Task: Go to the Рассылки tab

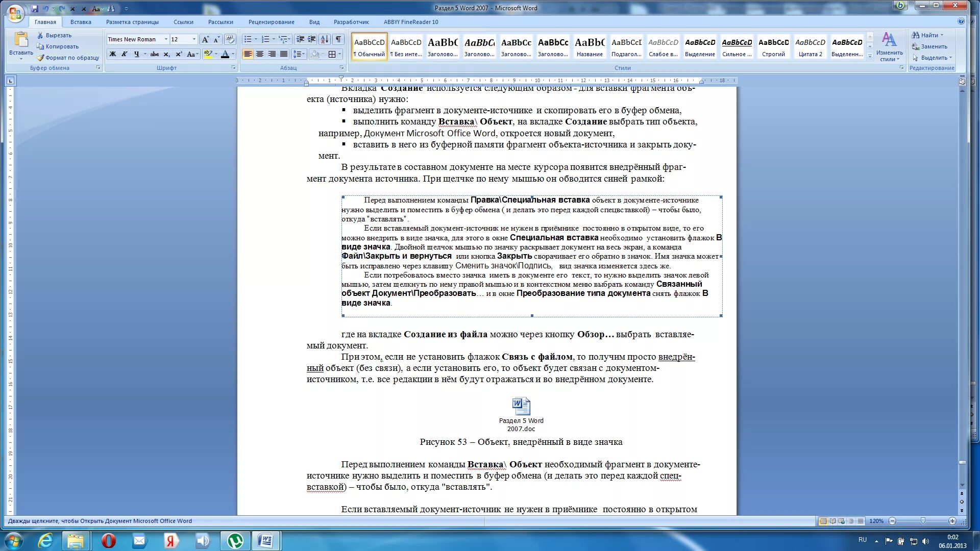Action: click(220, 22)
